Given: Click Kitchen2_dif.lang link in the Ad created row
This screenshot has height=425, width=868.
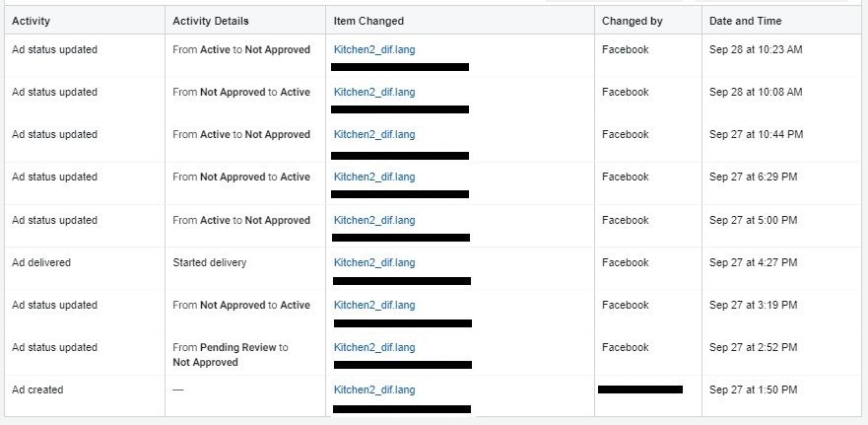Looking at the screenshot, I should [x=374, y=390].
